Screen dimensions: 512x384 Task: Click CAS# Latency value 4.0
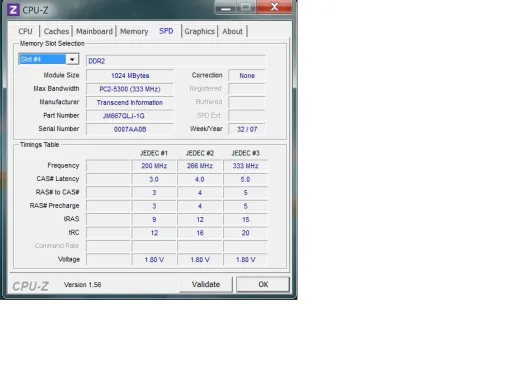coord(200,179)
